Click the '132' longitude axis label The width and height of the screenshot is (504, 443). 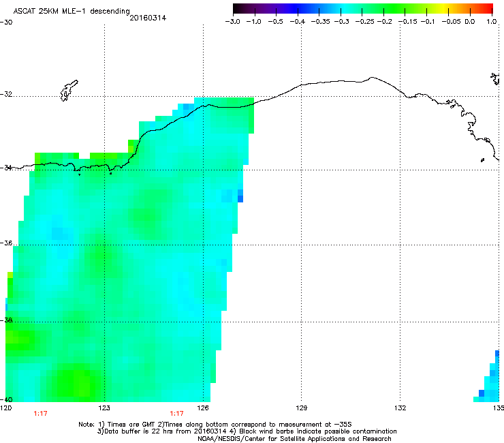400,408
